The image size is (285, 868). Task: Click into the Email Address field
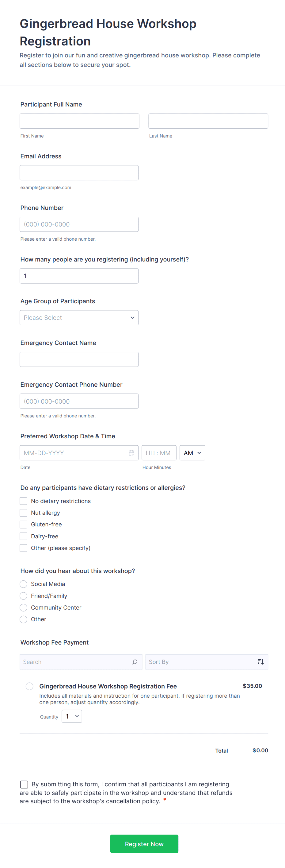coord(79,172)
